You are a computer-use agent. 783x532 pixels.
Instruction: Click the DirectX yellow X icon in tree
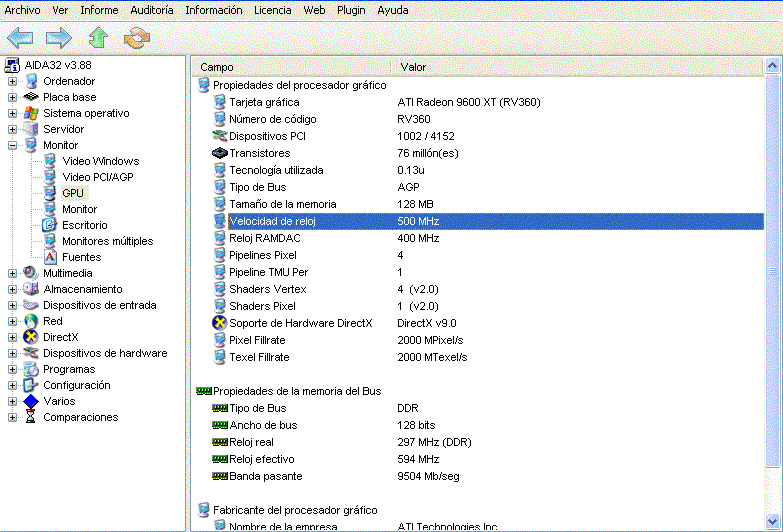(31, 337)
